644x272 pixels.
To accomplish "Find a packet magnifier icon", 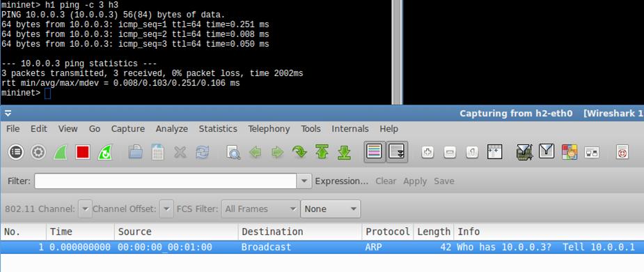I will tap(233, 152).
